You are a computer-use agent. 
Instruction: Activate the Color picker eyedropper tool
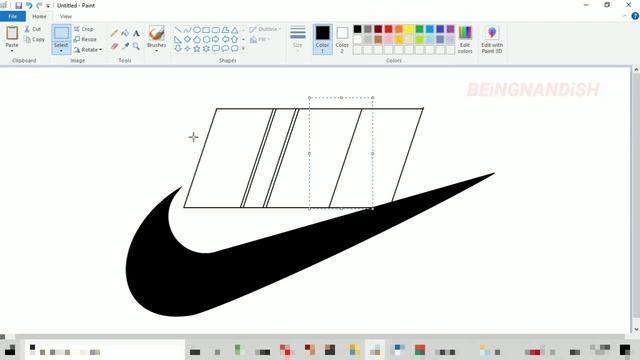click(125, 46)
